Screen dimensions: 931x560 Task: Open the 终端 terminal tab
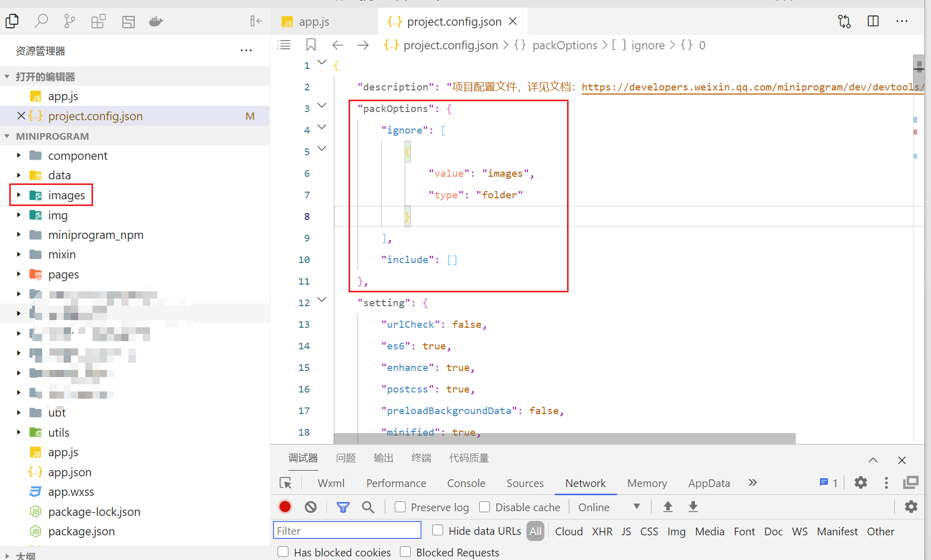point(421,458)
